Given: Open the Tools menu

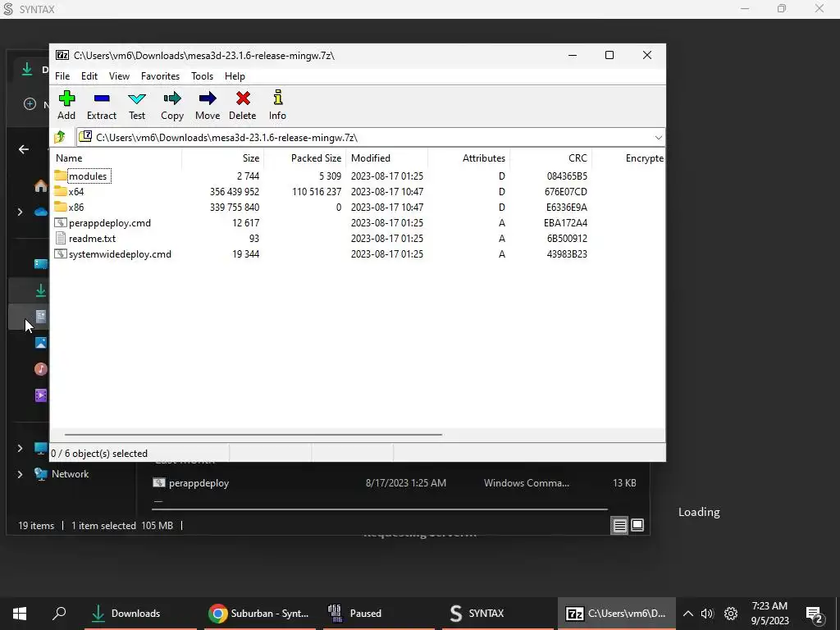Looking at the screenshot, I should click(x=202, y=76).
